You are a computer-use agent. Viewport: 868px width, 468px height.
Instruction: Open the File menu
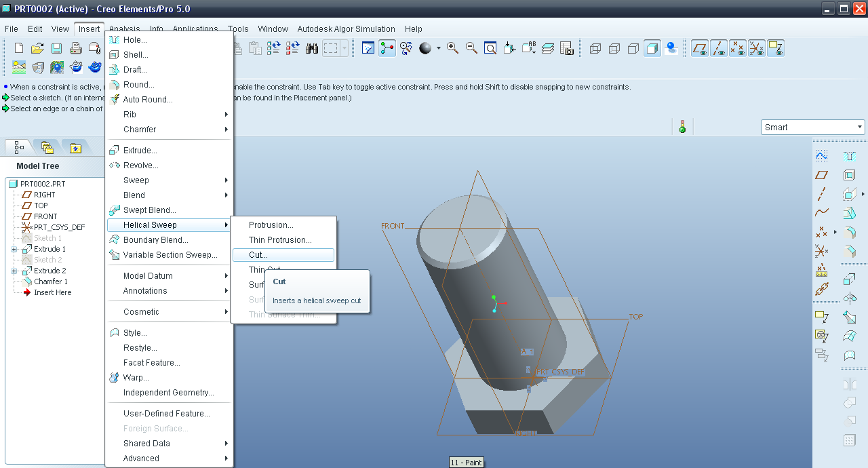(x=11, y=29)
